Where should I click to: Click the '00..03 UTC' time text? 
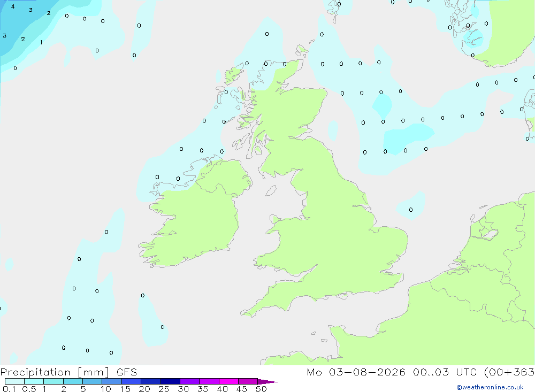pyautogui.click(x=445, y=372)
